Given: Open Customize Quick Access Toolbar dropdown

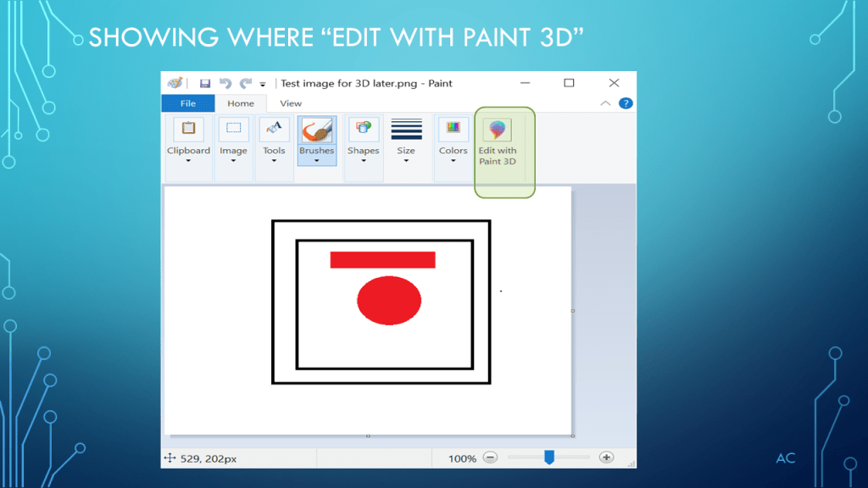Looking at the screenshot, I should tap(263, 84).
